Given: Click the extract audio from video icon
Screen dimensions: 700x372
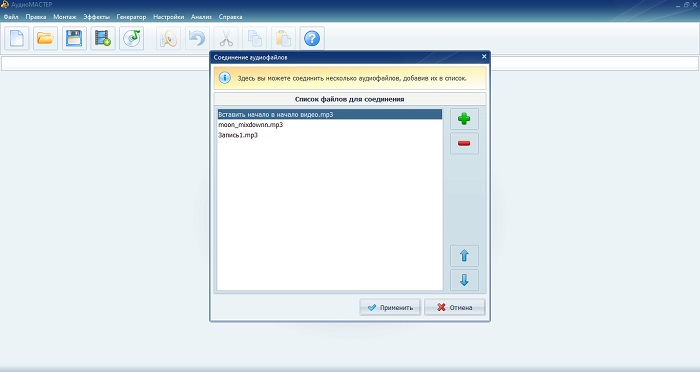Looking at the screenshot, I should point(103,38).
